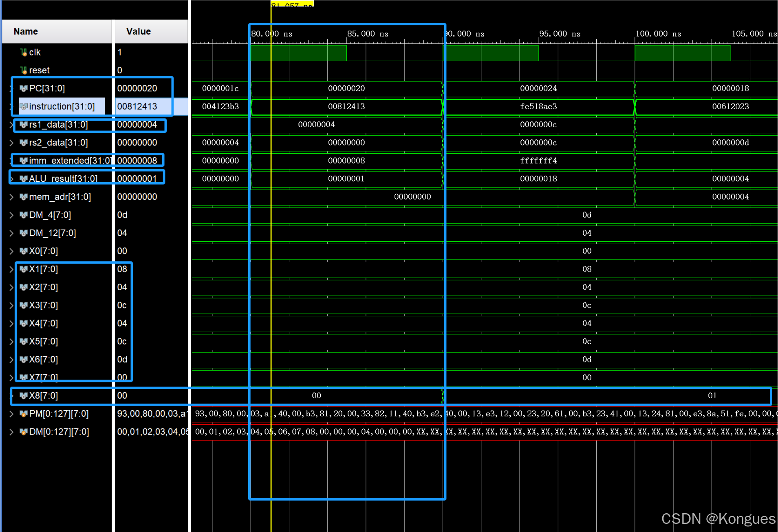This screenshot has height=532, width=778.
Task: Expand the mem_adr[31:0] bus
Action: pyautogui.click(x=11, y=197)
